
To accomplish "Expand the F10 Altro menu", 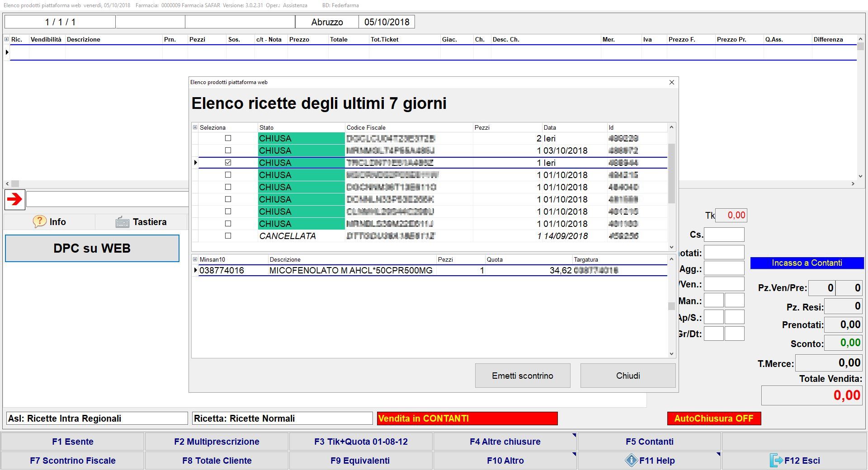I will (x=505, y=461).
